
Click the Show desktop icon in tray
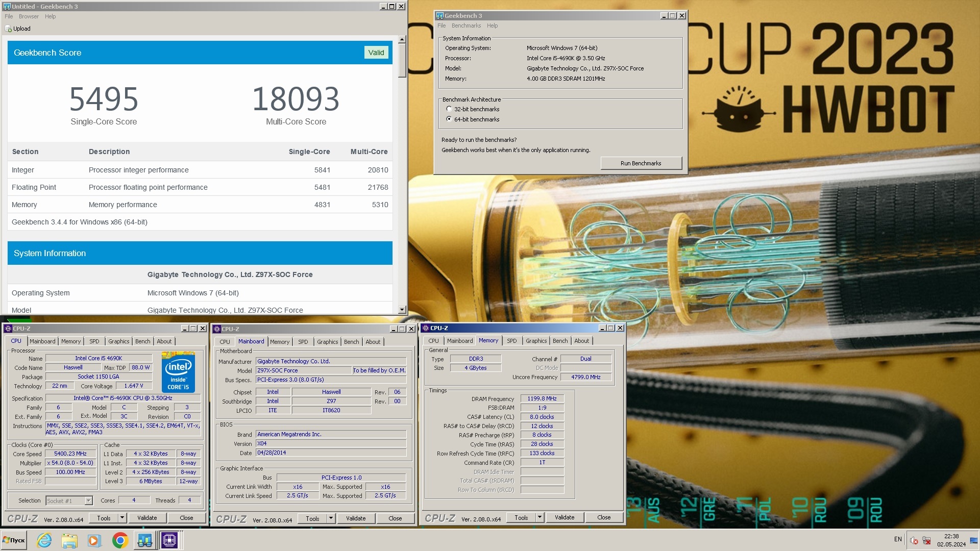(974, 540)
